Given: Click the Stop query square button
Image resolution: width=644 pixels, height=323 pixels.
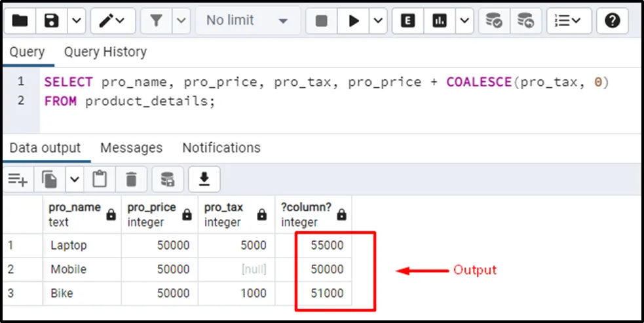Looking at the screenshot, I should [322, 21].
